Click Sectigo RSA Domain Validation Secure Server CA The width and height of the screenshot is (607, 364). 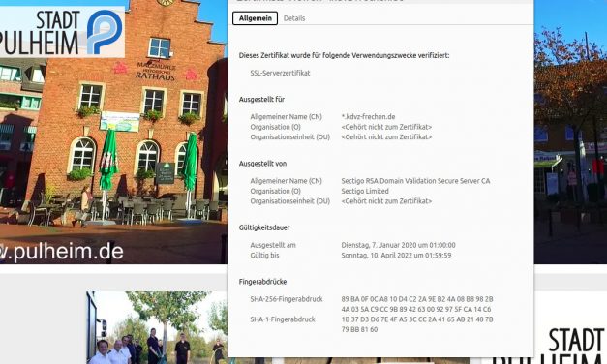click(x=415, y=181)
